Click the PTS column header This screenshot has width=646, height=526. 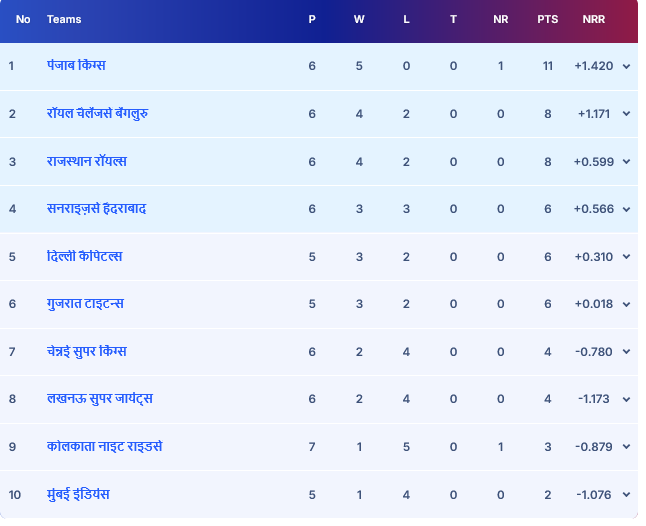pyautogui.click(x=547, y=19)
